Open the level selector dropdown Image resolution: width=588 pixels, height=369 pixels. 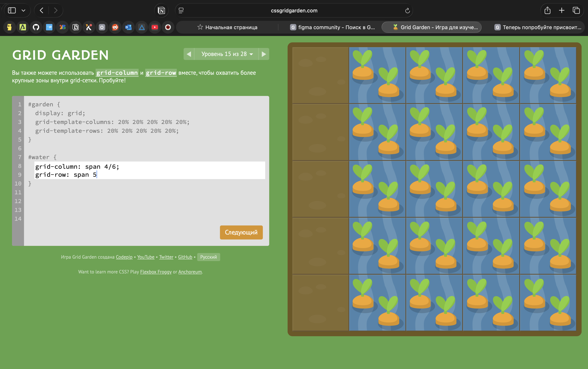pos(226,54)
